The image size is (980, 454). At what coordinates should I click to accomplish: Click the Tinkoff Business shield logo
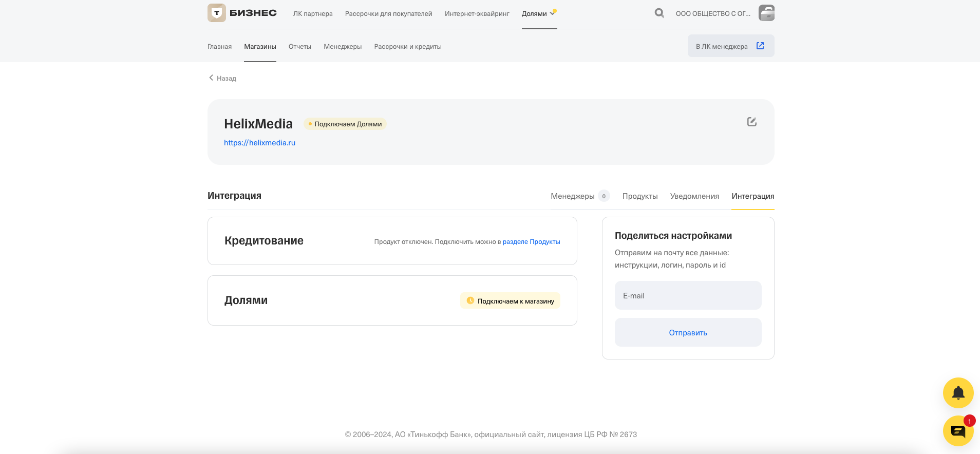point(217,13)
